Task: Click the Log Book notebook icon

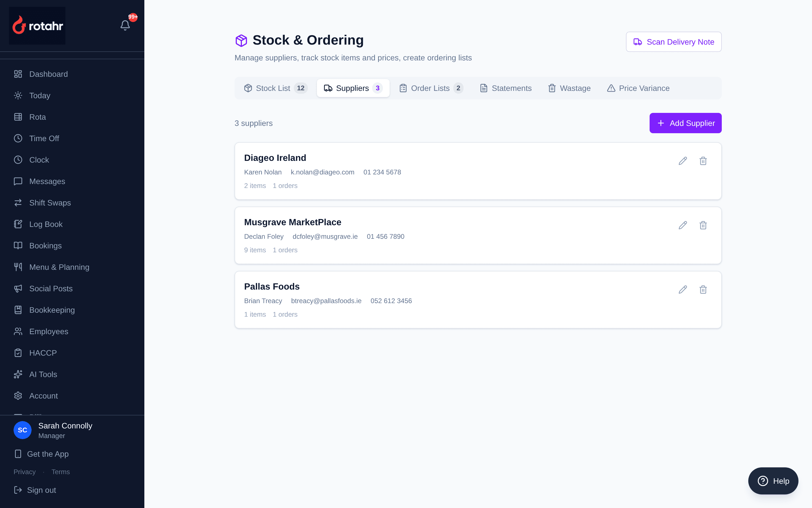Action: pos(18,224)
